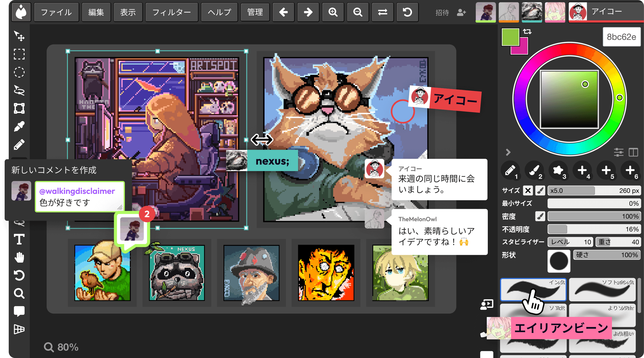Image resolution: width=644 pixels, height=358 pixels.
Task: Open the フィルター menu
Action: (x=171, y=12)
